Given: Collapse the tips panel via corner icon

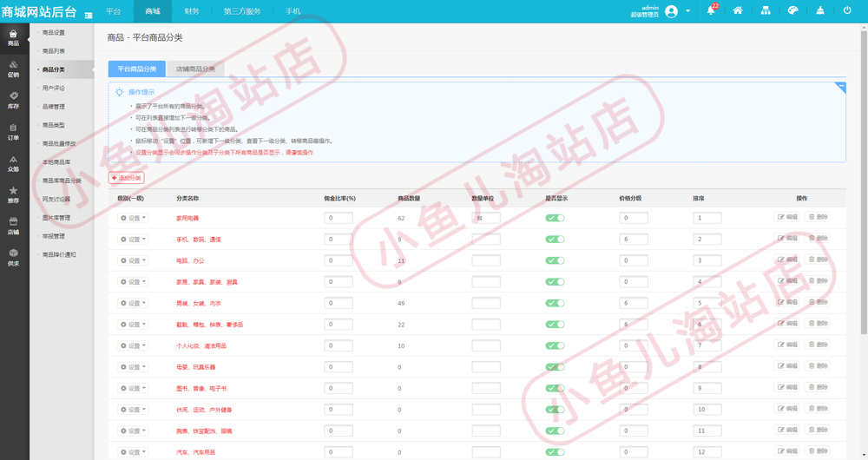Looking at the screenshot, I should [841, 87].
